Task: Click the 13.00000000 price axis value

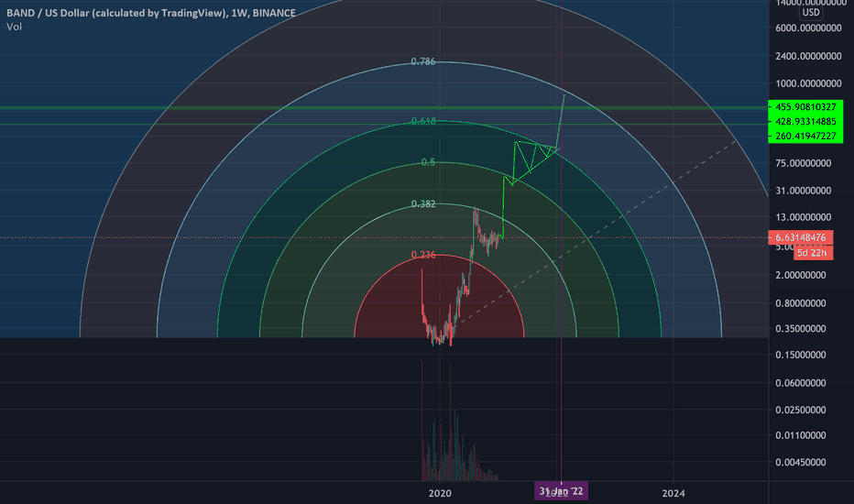Action: (804, 217)
